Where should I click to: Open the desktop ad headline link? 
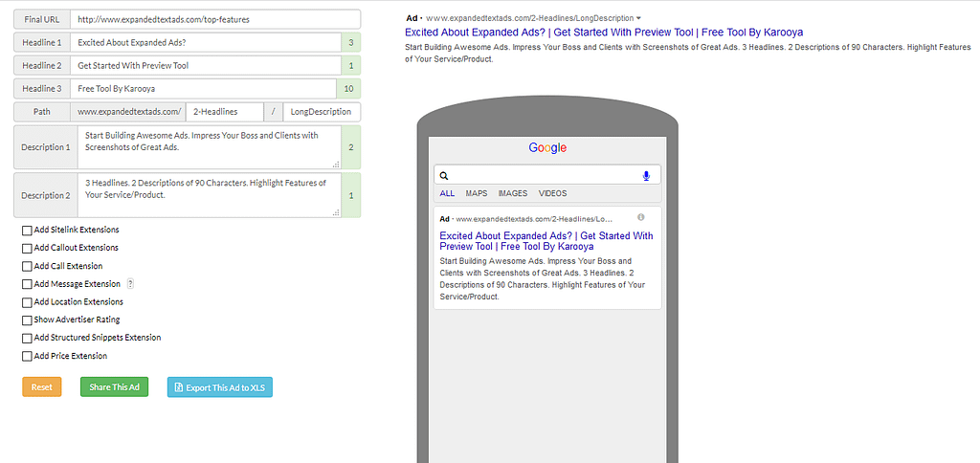pyautogui.click(x=604, y=32)
